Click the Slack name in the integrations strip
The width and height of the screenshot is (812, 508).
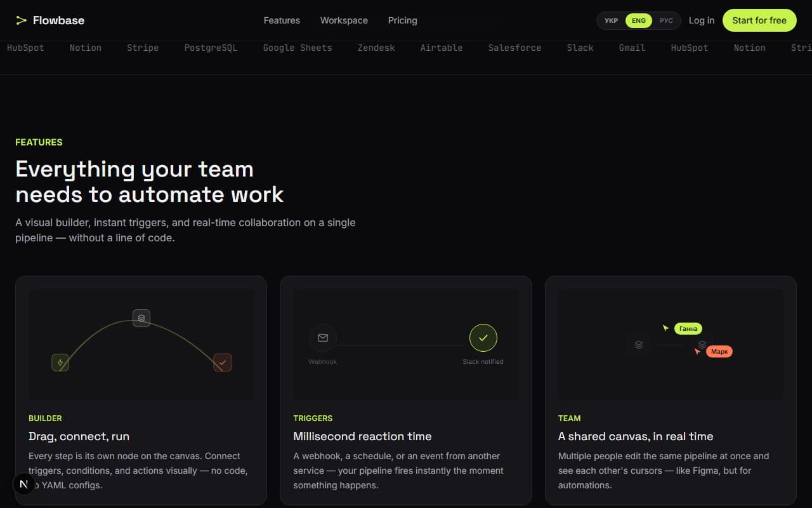(x=580, y=48)
